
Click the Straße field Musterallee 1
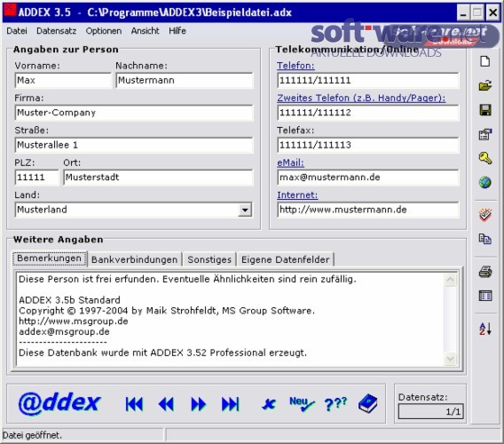click(134, 145)
